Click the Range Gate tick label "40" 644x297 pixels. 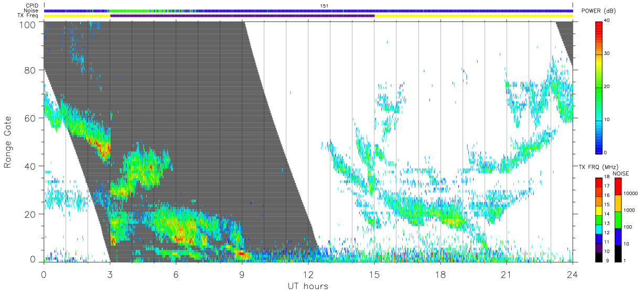[31, 166]
